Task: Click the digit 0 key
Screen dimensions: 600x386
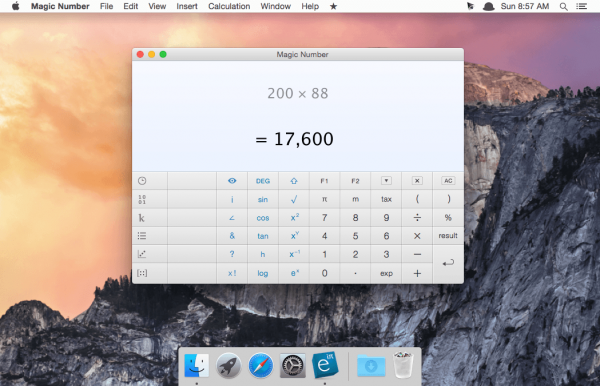Action: tap(324, 273)
